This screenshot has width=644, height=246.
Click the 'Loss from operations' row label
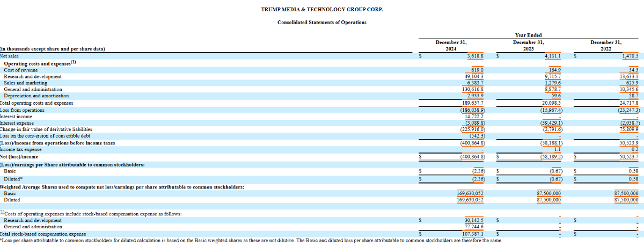23,110
